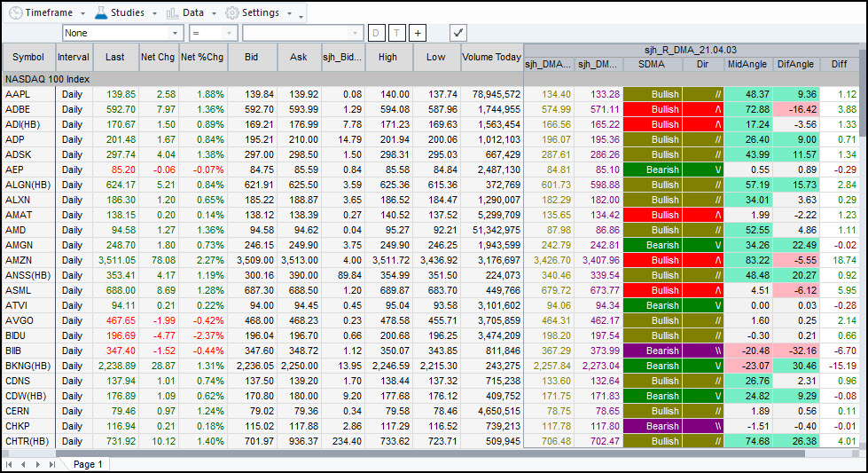Select the Page 1 tab
This screenshot has height=473, width=868.
tap(88, 464)
